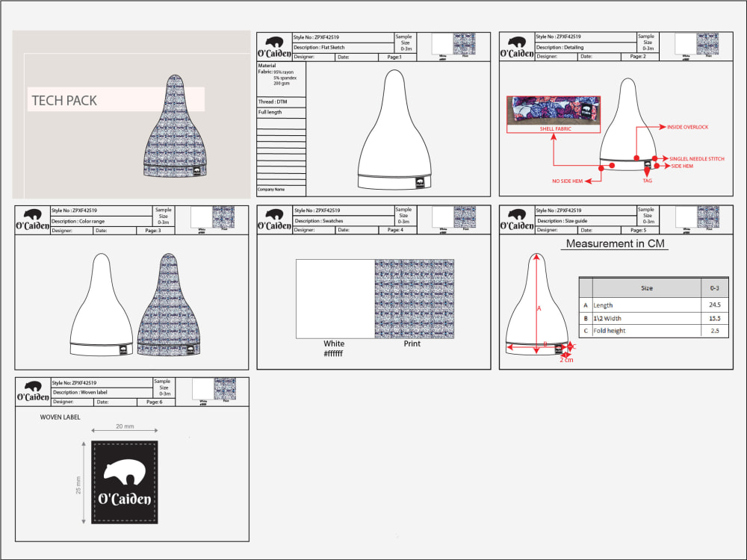Screen dimensions: 747x560
Task: Click the 'Print' swatch caption
Action: tap(412, 343)
